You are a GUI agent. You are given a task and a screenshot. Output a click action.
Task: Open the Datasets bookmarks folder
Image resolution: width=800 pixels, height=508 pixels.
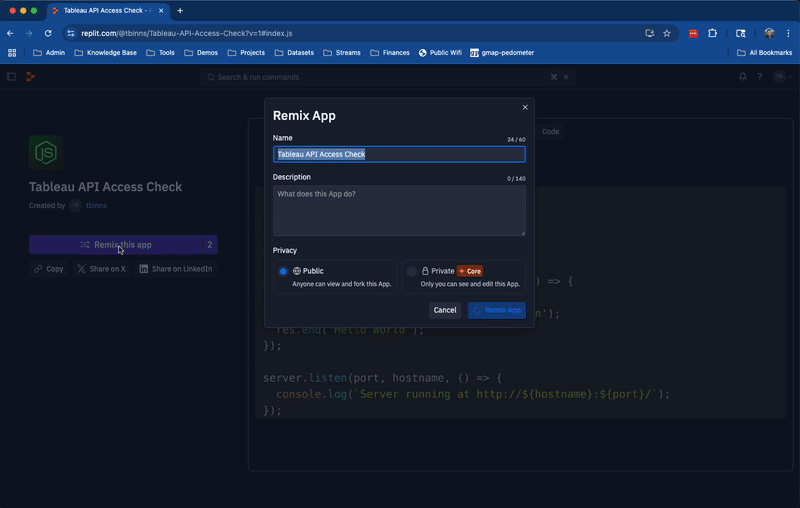tap(294, 53)
